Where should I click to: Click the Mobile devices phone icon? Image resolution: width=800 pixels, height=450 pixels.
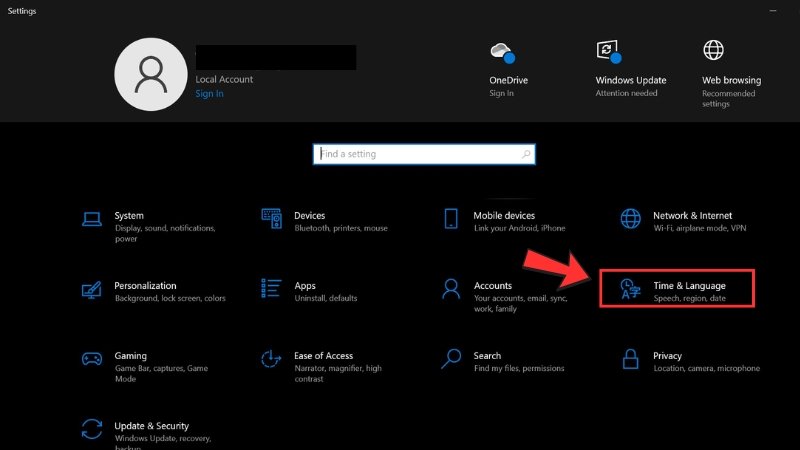(x=451, y=219)
